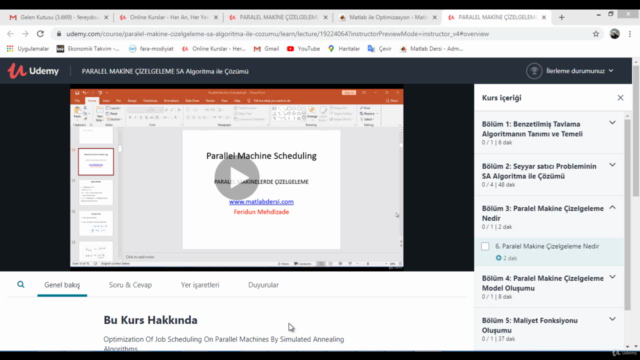
Task: Open the Haritalar bookmark
Action: click(344, 49)
